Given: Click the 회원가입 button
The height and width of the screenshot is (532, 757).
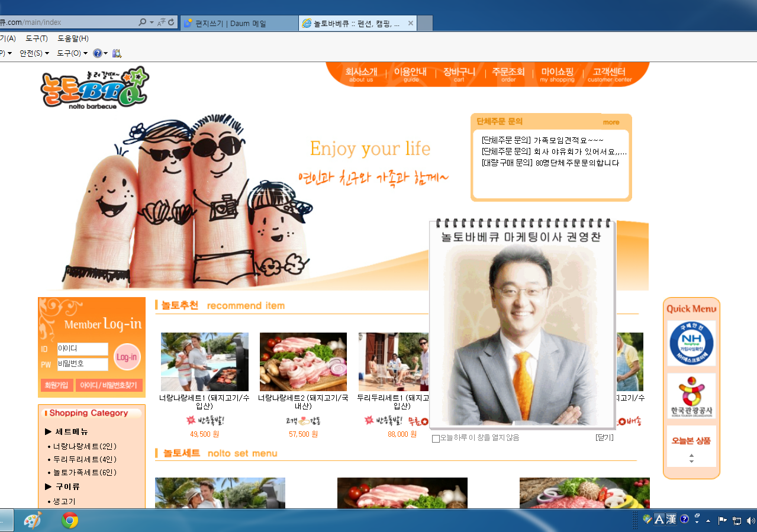Looking at the screenshot, I should pos(57,385).
